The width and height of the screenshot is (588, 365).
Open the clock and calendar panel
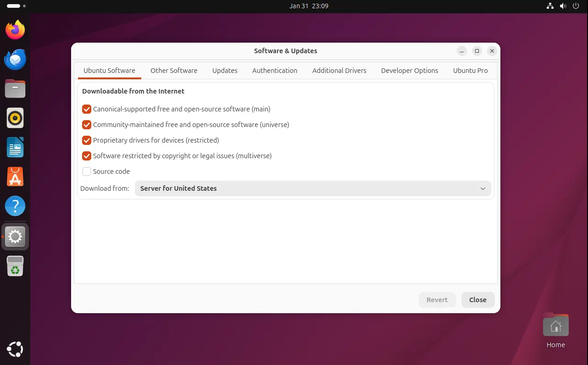[309, 6]
